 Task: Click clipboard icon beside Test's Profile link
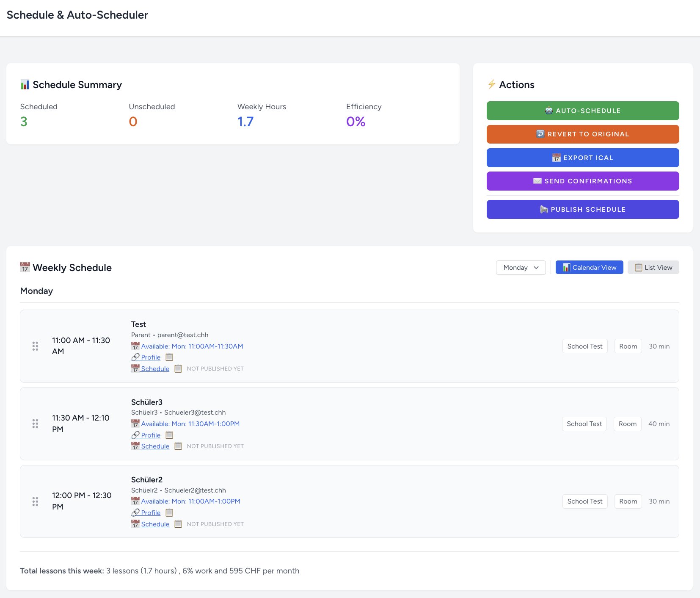point(169,357)
